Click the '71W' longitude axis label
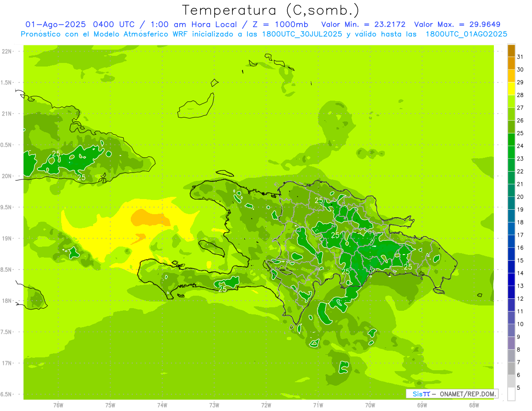 [x=318, y=405]
